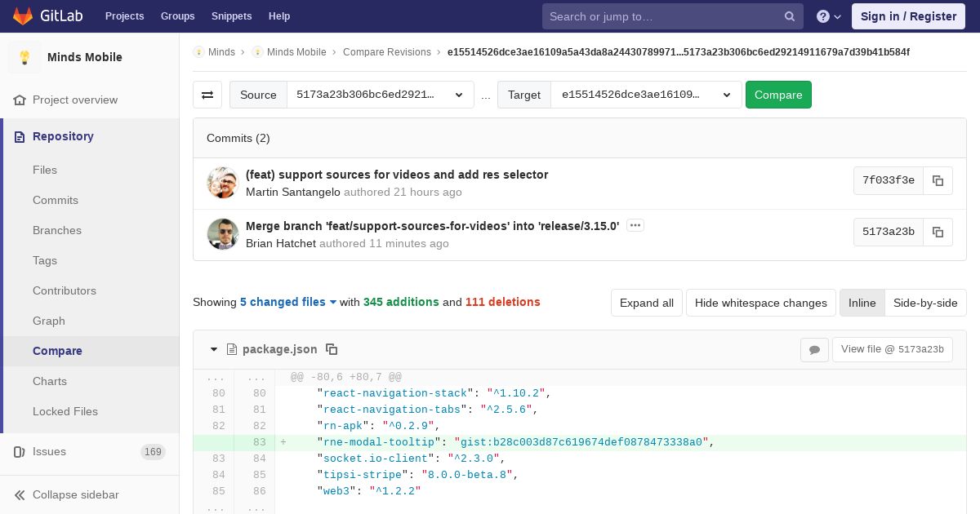Viewport: 980px width, 514px height.
Task: Copy commit SHA 5173a23b
Action: coord(938,232)
